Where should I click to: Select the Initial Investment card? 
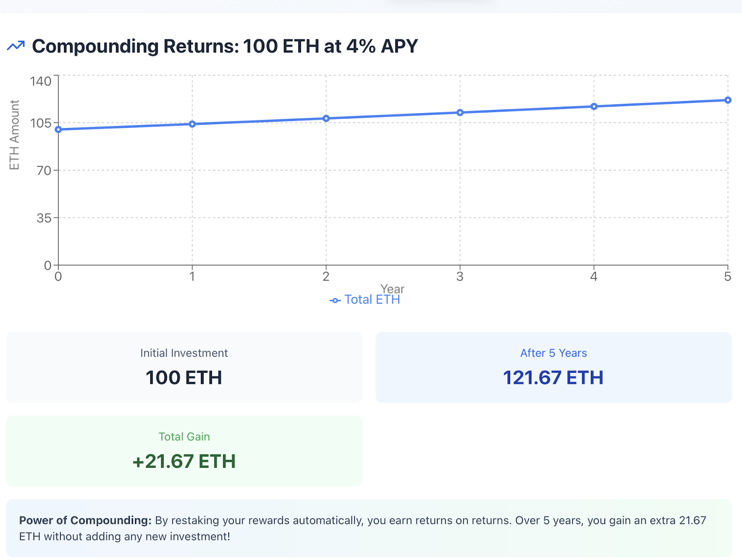(184, 367)
